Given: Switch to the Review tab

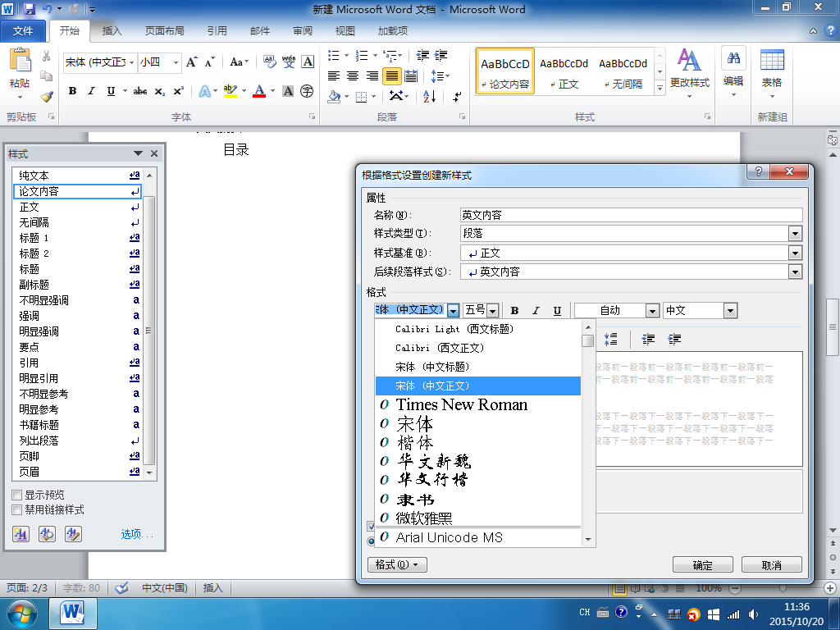Looking at the screenshot, I should pos(303,31).
